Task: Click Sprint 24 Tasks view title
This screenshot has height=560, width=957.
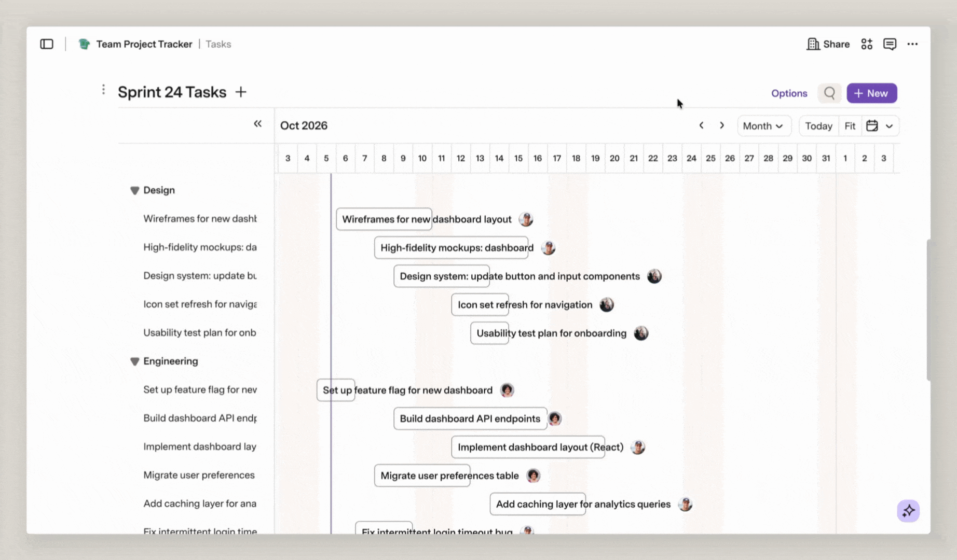Action: [x=172, y=92]
